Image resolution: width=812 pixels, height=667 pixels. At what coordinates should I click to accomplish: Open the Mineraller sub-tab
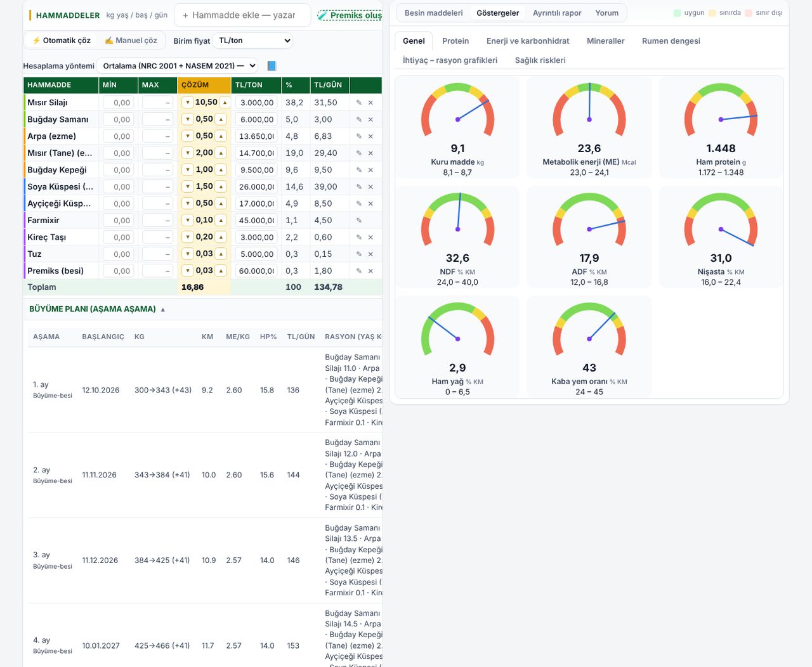(x=606, y=41)
